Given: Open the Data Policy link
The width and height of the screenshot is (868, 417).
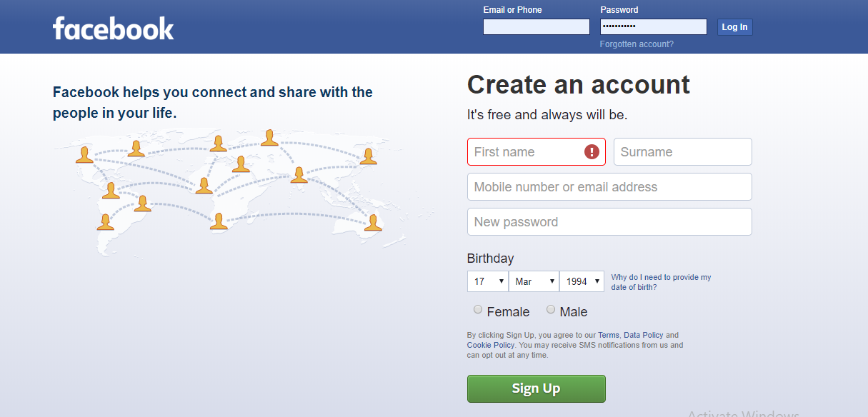Looking at the screenshot, I should tap(643, 334).
